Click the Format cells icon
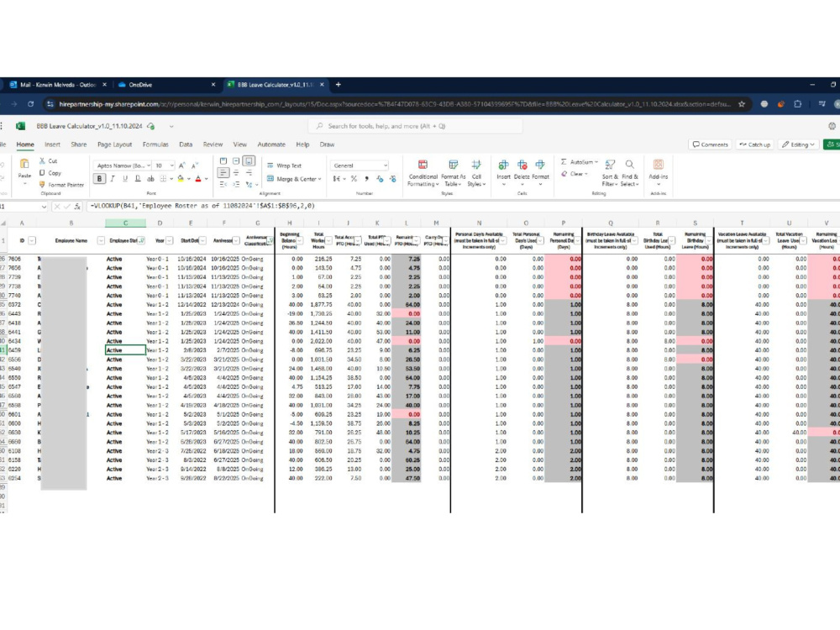840x630 pixels. (x=540, y=165)
